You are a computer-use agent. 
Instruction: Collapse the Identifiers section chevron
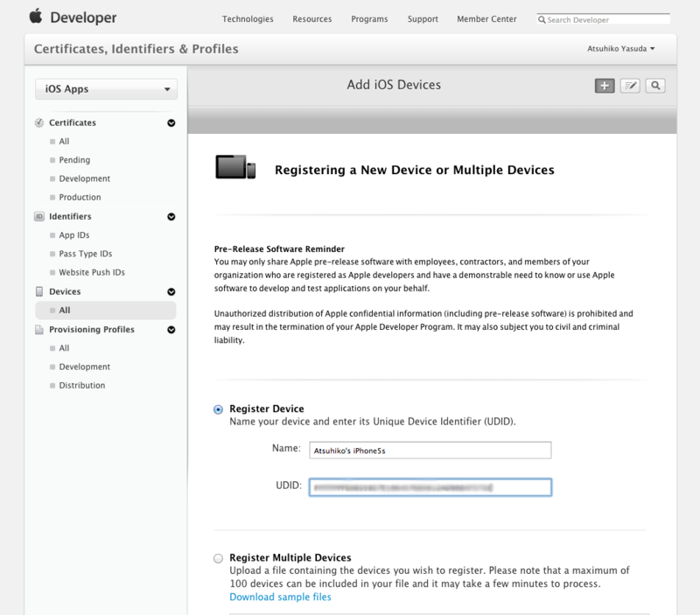click(171, 216)
